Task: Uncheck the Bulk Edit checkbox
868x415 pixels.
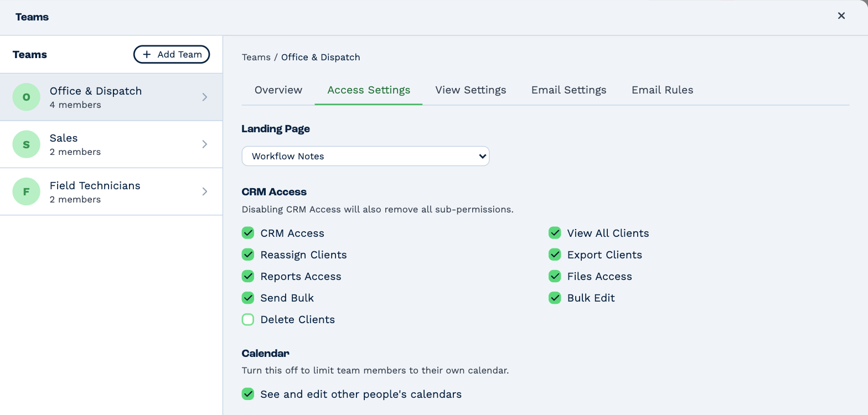Action: tap(555, 298)
